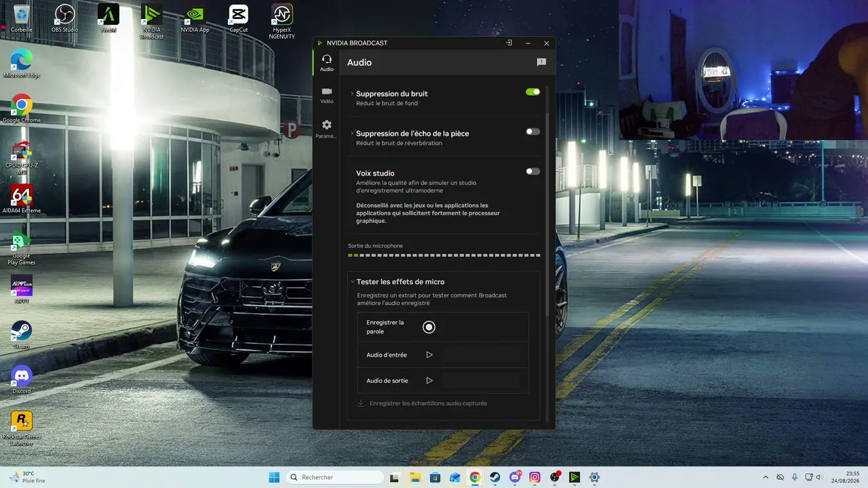The width and height of the screenshot is (868, 488).
Task: Open the OBS Studio desktop shortcut
Action: [x=64, y=18]
